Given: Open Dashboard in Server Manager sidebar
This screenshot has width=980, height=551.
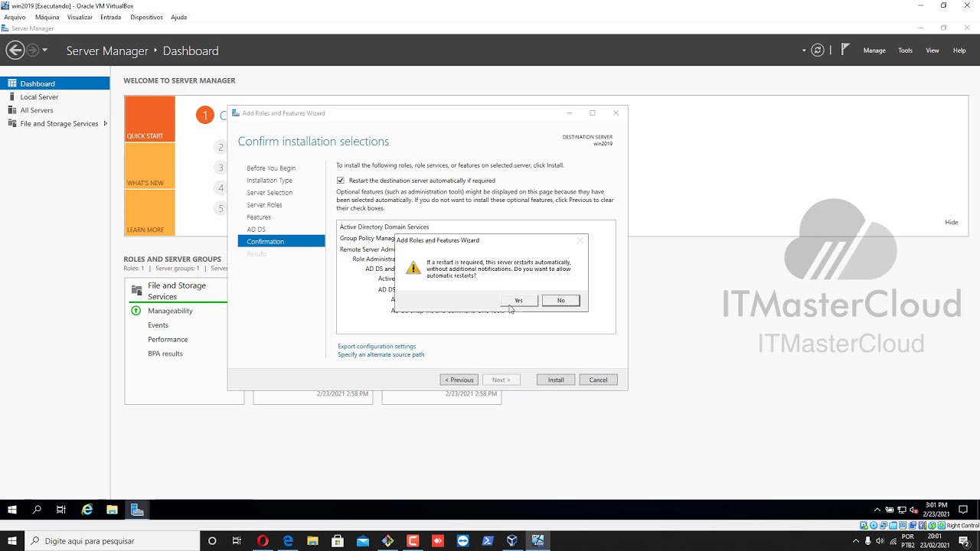Looking at the screenshot, I should [x=55, y=83].
